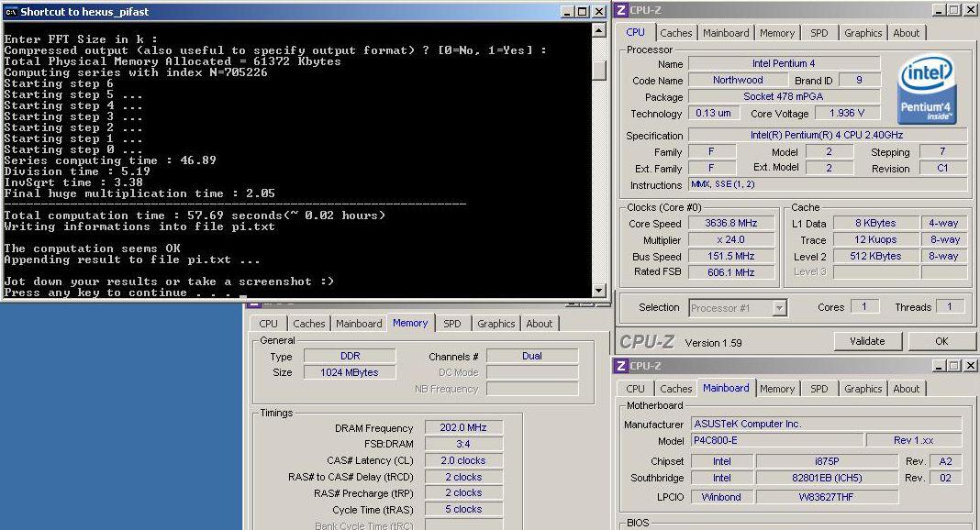Click CAS# Latency value 2.0 clocks
980x530 pixels.
[463, 460]
